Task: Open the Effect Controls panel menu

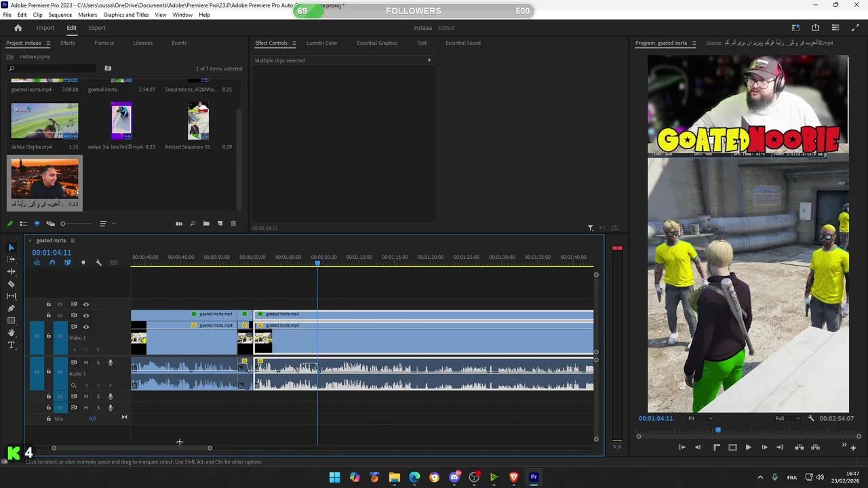Action: (x=294, y=43)
